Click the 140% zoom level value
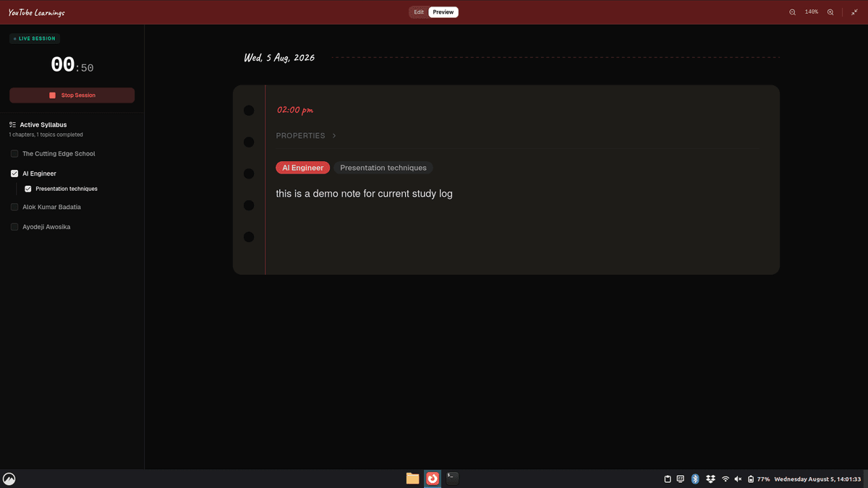 click(x=812, y=12)
